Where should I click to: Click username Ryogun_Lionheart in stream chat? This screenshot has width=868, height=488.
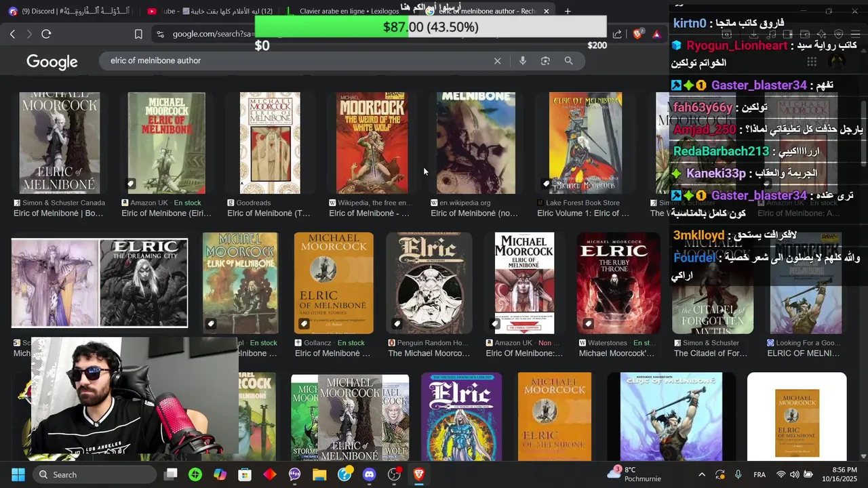736,45
